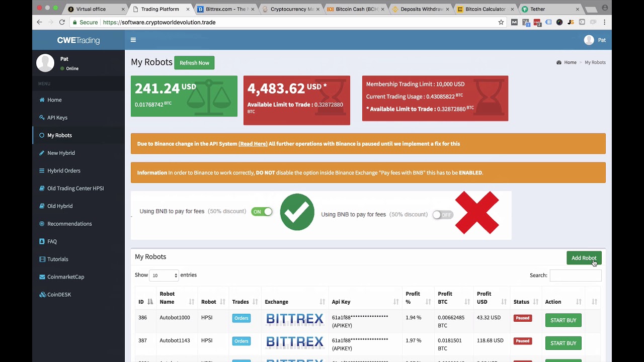
Task: Click the 241.24 USD green balance card
Action: coord(184,96)
